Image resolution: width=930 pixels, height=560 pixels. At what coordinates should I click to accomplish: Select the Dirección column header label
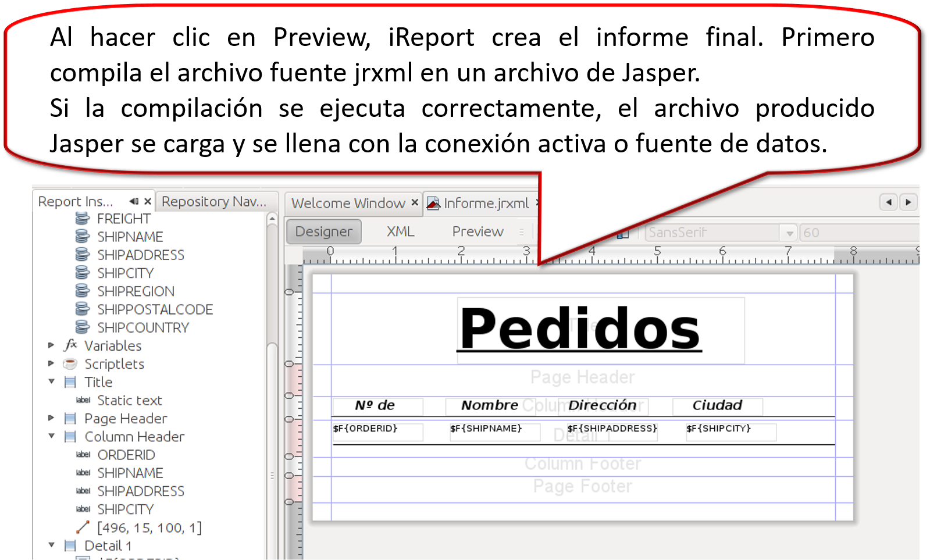pos(603,405)
